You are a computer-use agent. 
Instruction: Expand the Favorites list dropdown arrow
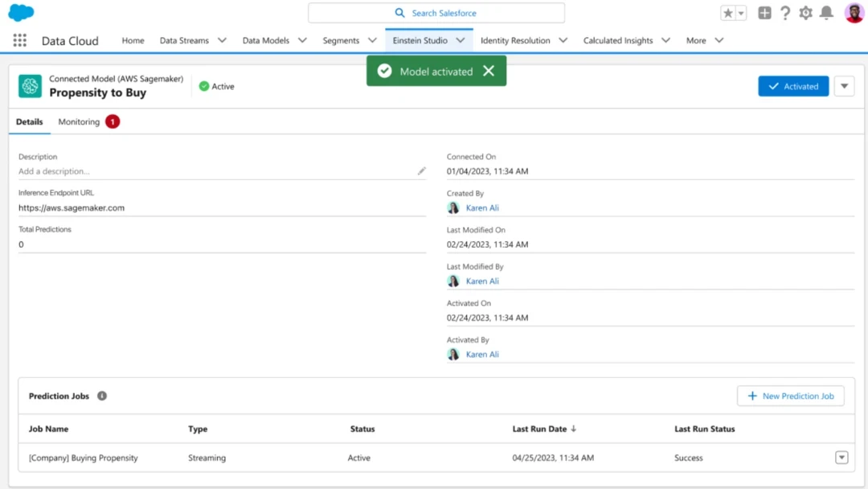click(741, 14)
